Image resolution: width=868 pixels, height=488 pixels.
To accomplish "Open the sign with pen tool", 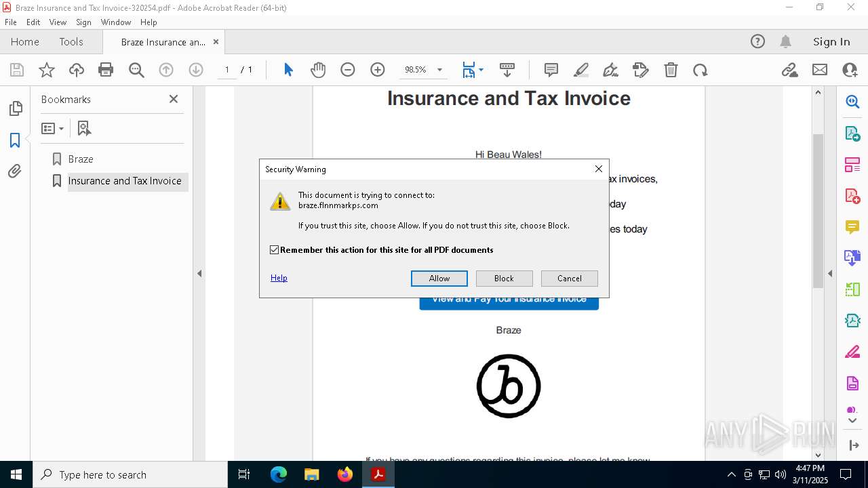I will click(610, 70).
